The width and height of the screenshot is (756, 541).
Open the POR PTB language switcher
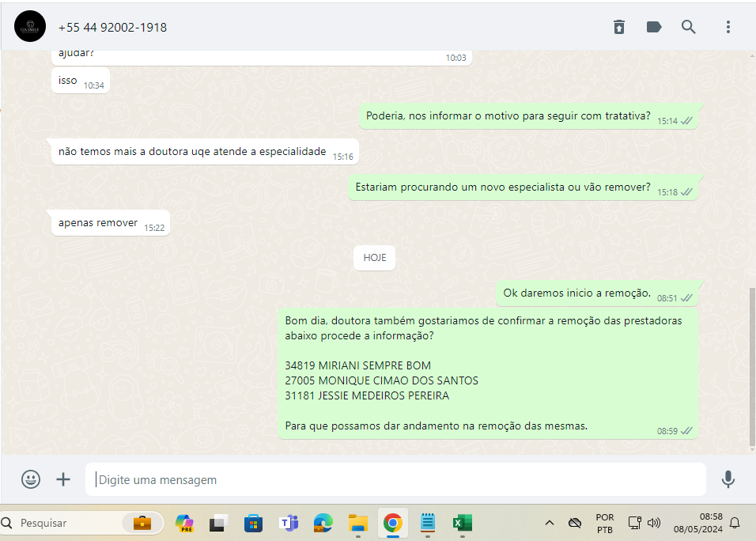click(604, 523)
